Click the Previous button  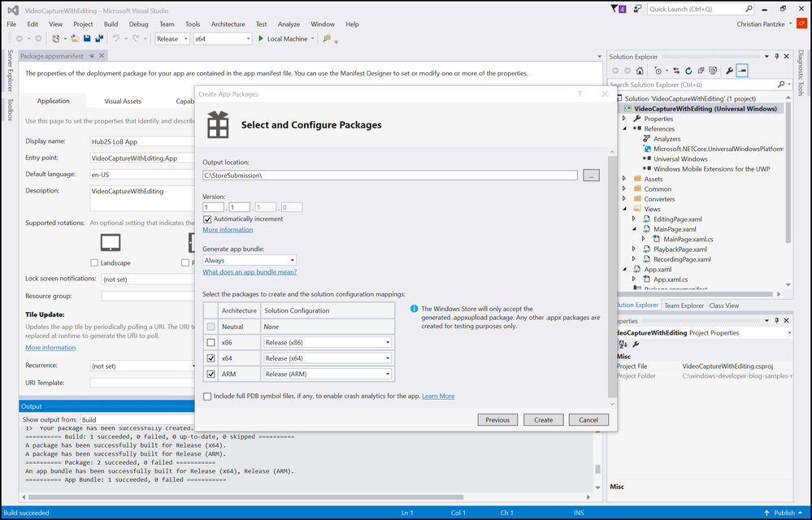pyautogui.click(x=497, y=419)
